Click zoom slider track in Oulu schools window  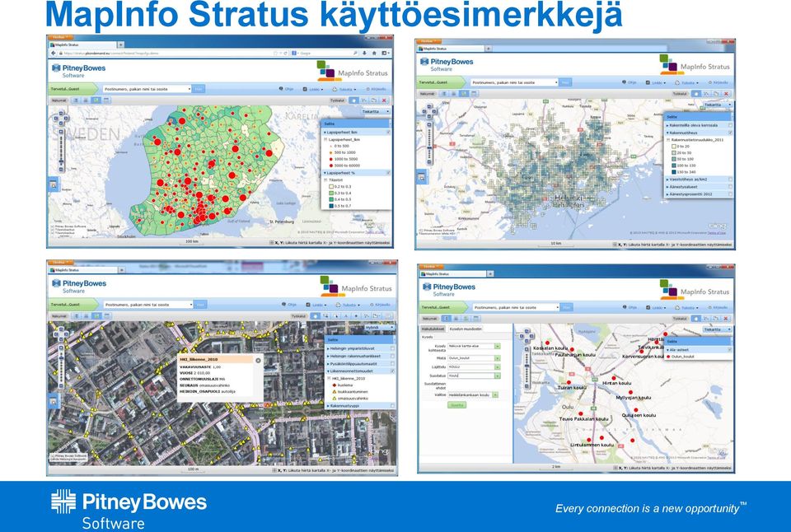527,366
